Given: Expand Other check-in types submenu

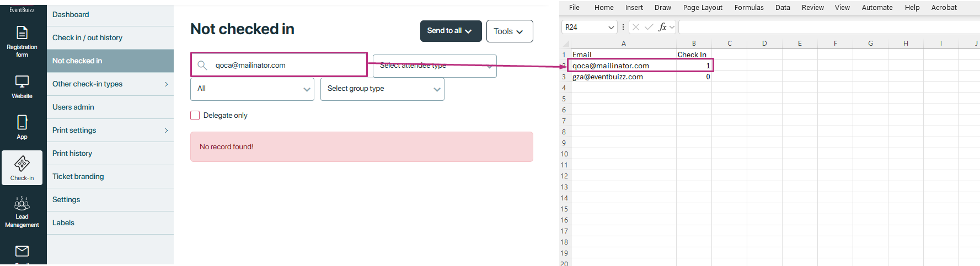Looking at the screenshot, I should pos(166,84).
